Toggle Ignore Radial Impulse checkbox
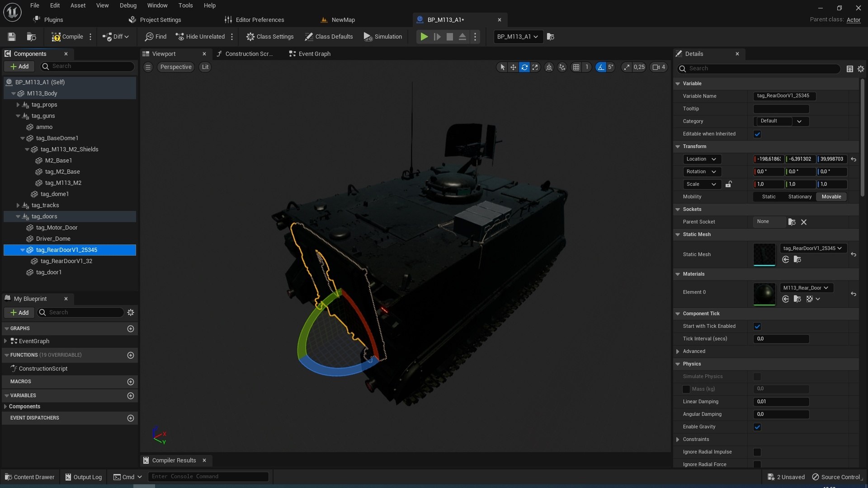The width and height of the screenshot is (868, 488). [757, 452]
